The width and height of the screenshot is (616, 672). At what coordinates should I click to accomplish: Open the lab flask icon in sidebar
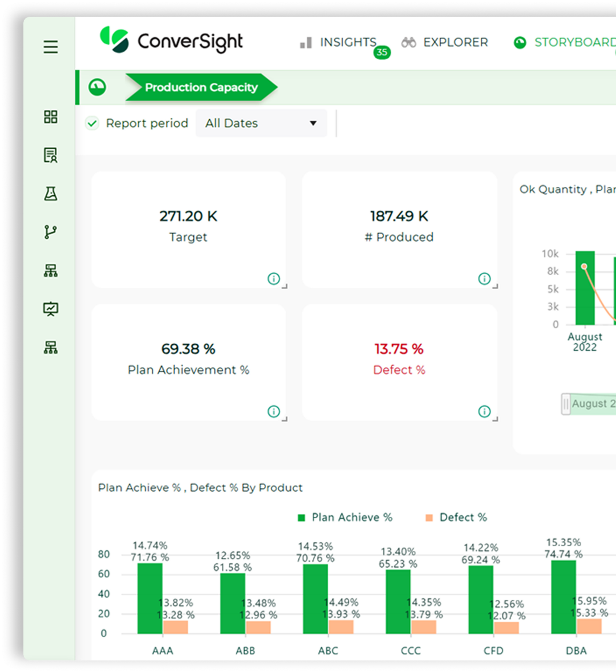51,193
